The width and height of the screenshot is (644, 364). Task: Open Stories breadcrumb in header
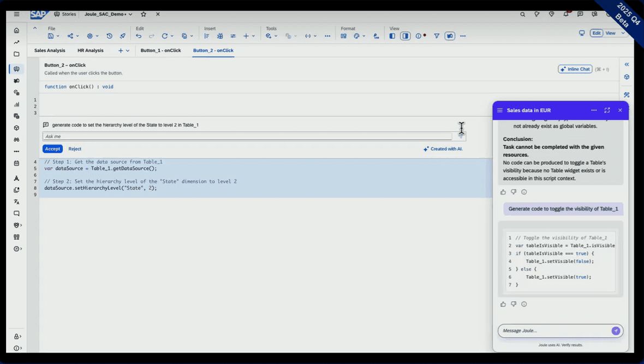click(x=65, y=14)
